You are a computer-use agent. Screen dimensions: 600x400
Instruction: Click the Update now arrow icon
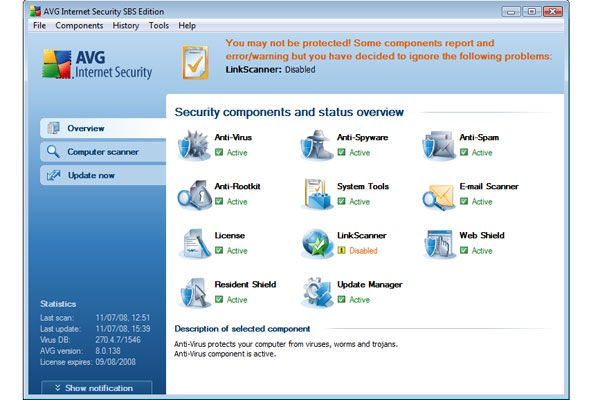[x=53, y=175]
